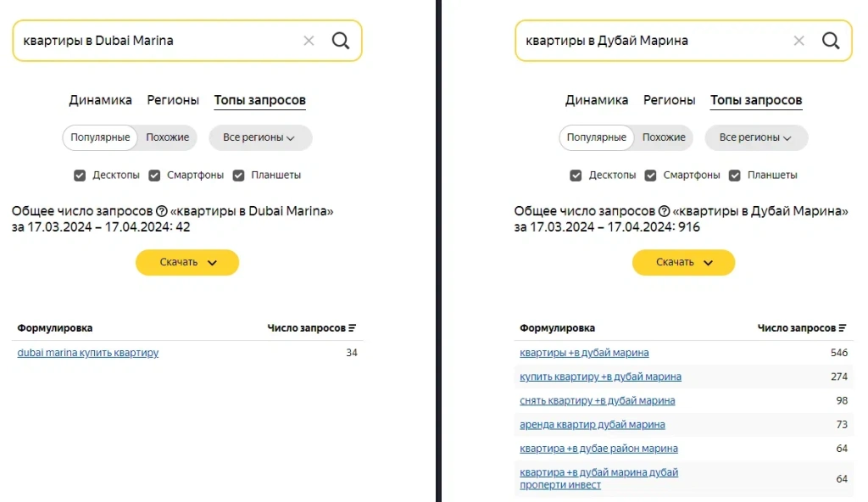The height and width of the screenshot is (502, 868).
Task: Open the 'снять квартиру +в дубай марина' query link
Action: click(x=596, y=400)
